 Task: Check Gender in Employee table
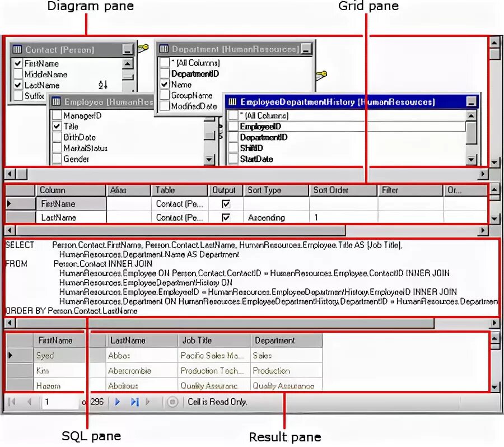(x=57, y=159)
